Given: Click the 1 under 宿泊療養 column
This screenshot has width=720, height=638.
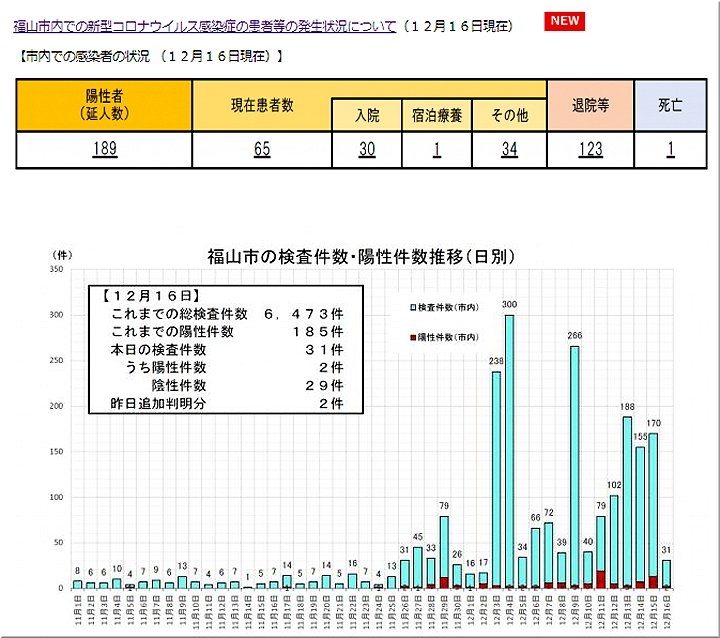Looking at the screenshot, I should click(437, 150).
